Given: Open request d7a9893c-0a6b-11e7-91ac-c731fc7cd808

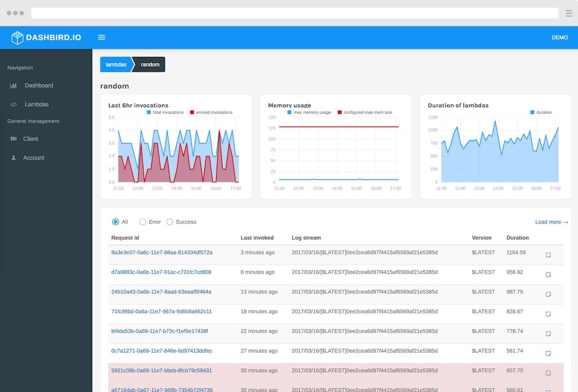Looking at the screenshot, I should click(161, 272).
